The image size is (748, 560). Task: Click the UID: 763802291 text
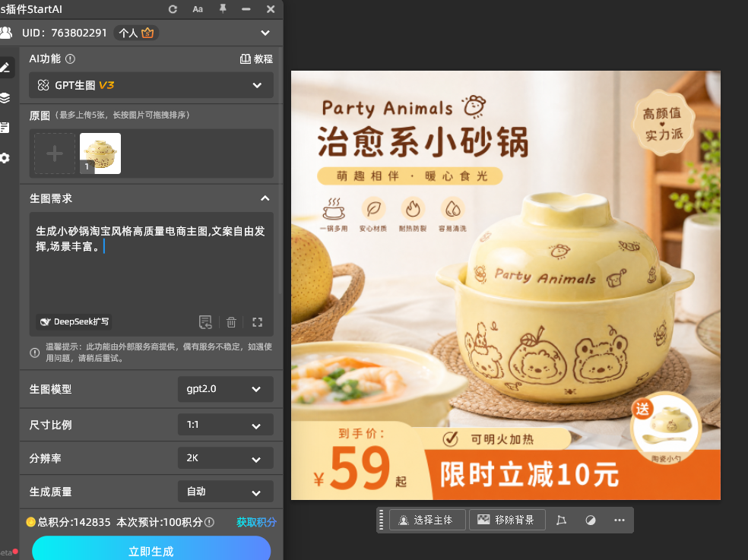coord(65,33)
